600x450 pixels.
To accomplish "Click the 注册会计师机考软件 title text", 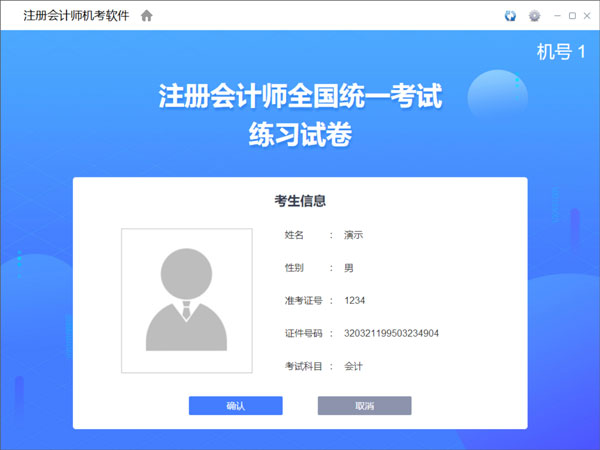I will point(76,16).
